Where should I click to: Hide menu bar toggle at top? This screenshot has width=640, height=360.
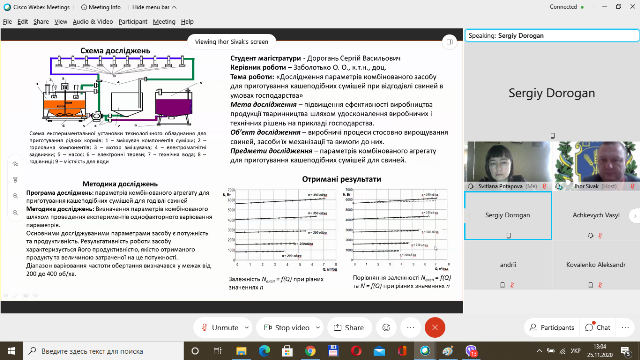click(x=154, y=7)
